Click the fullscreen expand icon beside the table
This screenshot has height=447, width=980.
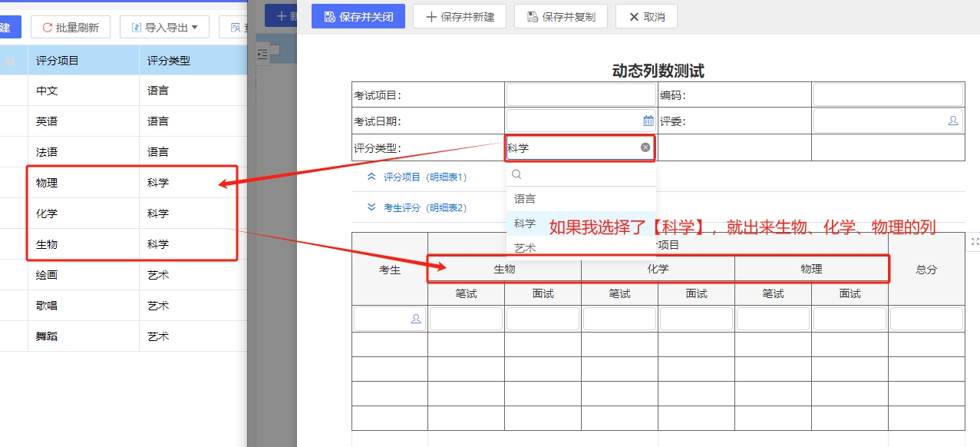tap(975, 241)
